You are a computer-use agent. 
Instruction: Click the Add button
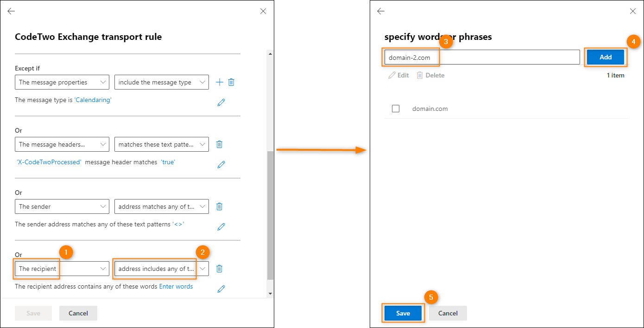606,57
